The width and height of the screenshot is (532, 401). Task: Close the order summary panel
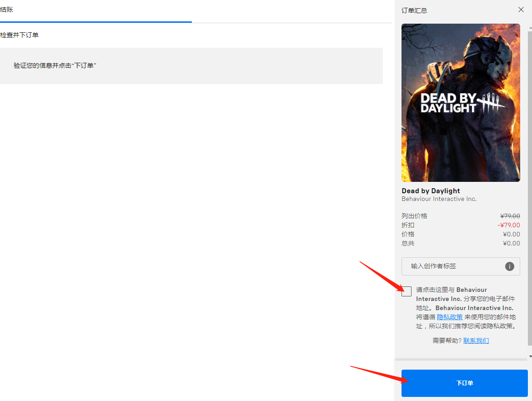point(521,10)
